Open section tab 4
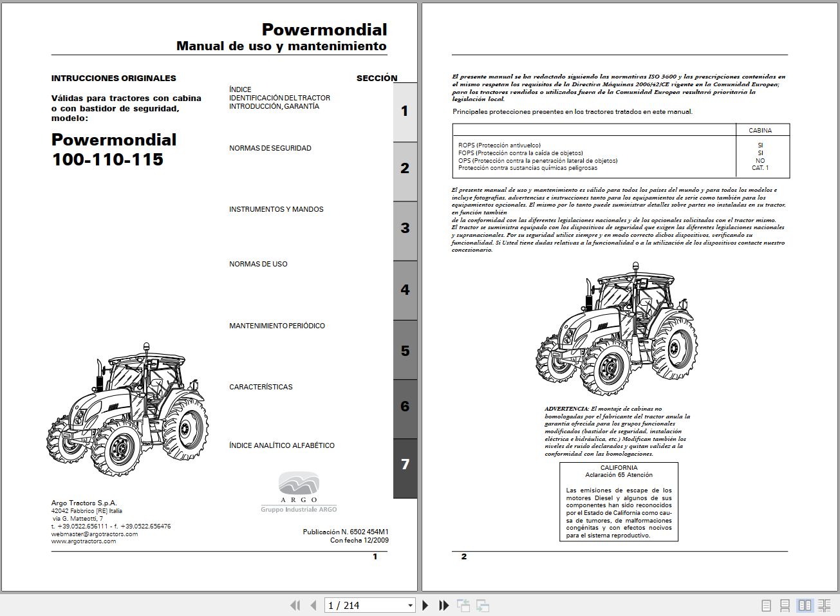This screenshot has width=840, height=616. (x=405, y=290)
